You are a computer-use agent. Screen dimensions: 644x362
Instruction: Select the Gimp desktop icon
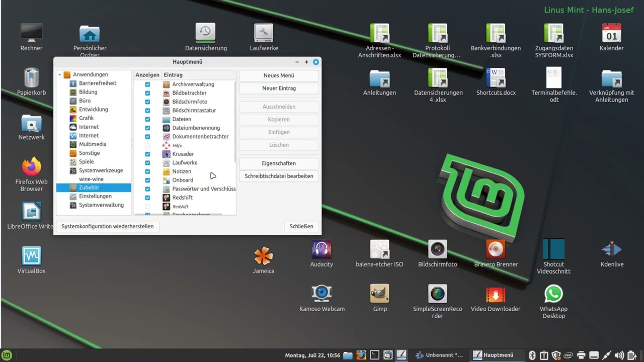point(380,298)
